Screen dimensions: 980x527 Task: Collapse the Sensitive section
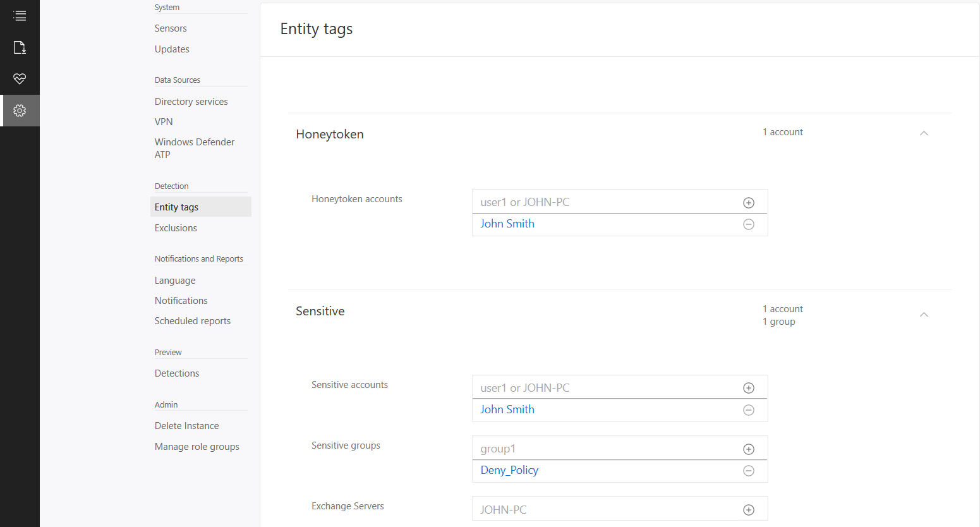pyautogui.click(x=924, y=315)
